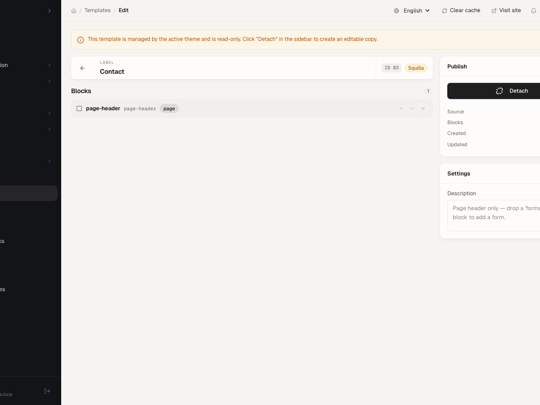Click the info icon in warning banner
The height and width of the screenshot is (405, 540).
click(x=80, y=40)
